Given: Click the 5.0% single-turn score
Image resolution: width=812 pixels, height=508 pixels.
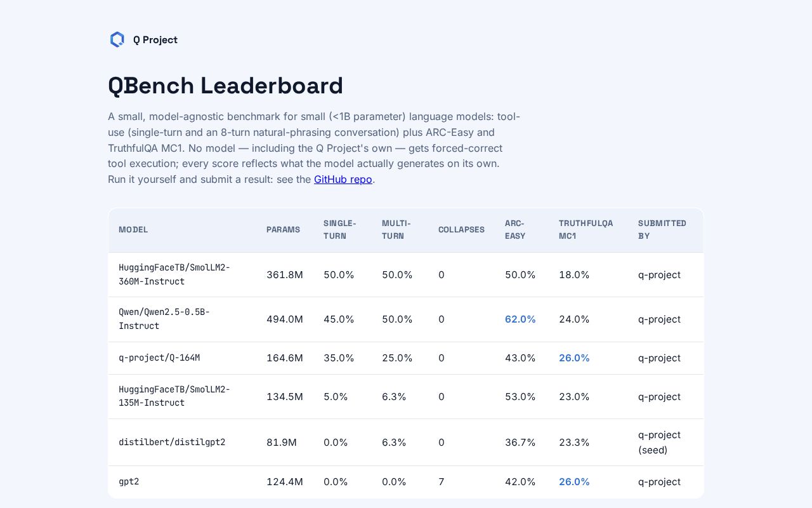Looking at the screenshot, I should [336, 397].
